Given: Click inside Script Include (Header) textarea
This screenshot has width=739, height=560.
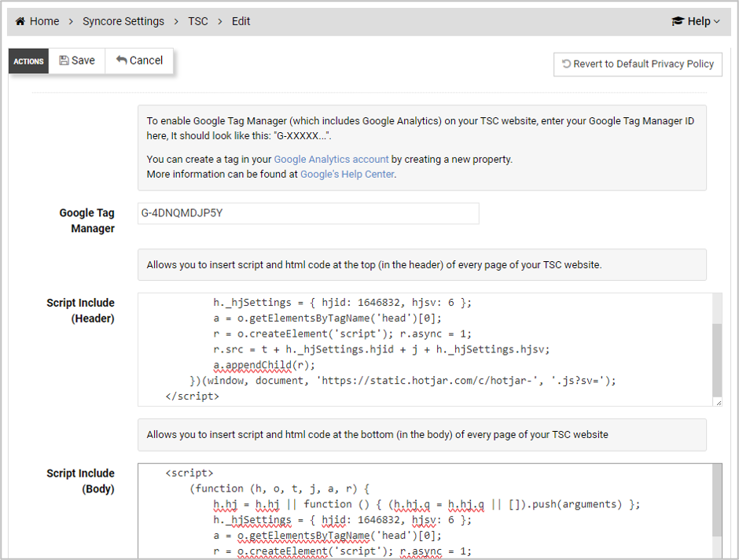Looking at the screenshot, I should pos(425,349).
